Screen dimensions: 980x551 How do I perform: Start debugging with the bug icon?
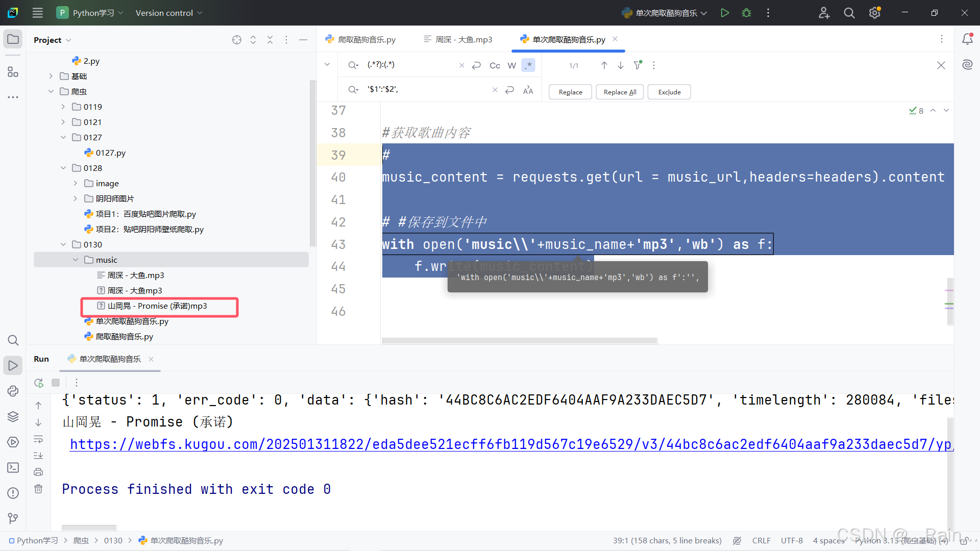point(746,13)
